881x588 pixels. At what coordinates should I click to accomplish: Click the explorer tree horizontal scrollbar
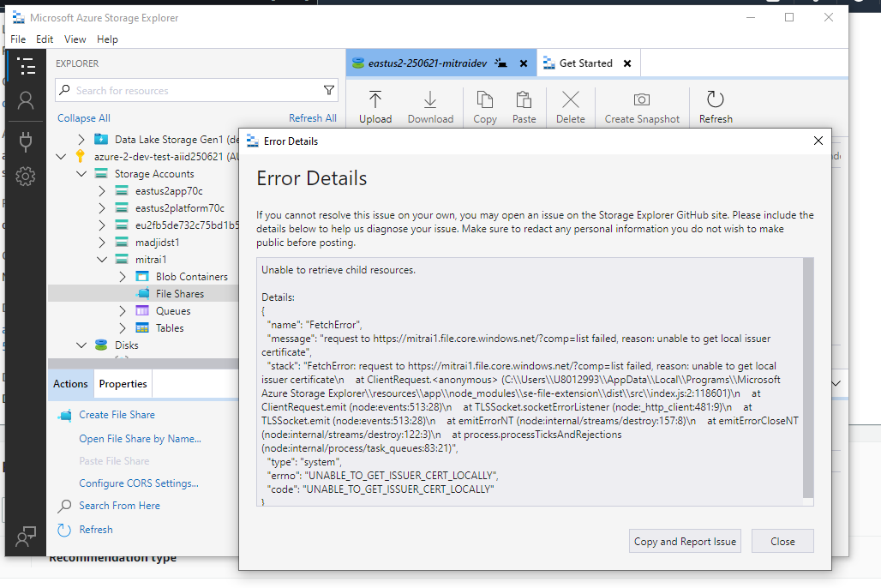tap(143, 363)
